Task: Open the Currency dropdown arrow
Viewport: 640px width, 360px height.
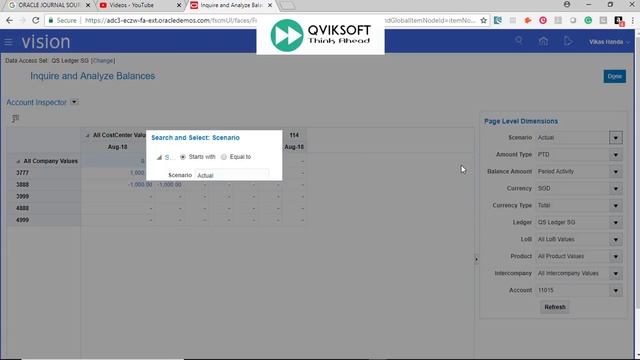Action: tap(616, 189)
